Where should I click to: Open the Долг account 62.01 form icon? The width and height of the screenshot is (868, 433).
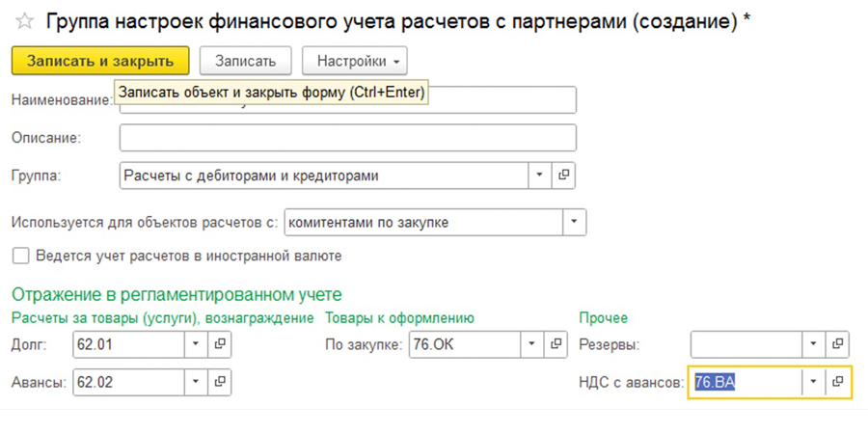(220, 343)
